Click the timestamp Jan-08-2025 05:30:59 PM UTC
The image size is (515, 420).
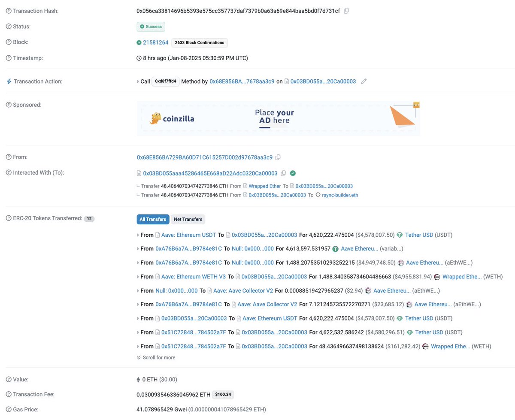tap(208, 58)
